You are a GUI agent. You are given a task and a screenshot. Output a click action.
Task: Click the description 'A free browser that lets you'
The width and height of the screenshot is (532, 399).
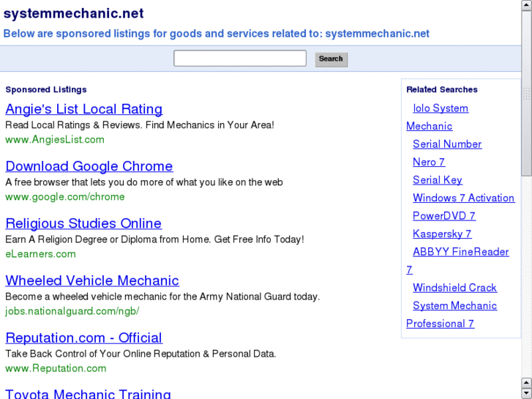pos(144,182)
